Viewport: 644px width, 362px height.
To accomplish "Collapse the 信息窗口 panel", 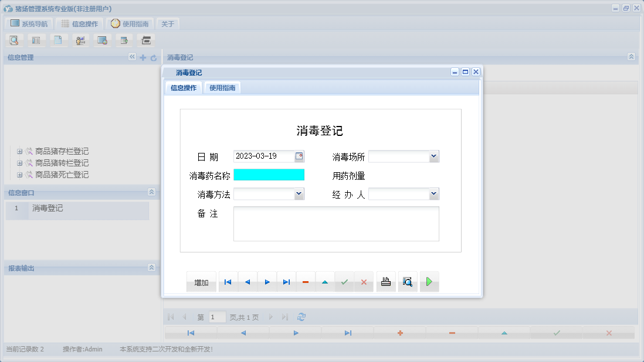I will (x=151, y=192).
